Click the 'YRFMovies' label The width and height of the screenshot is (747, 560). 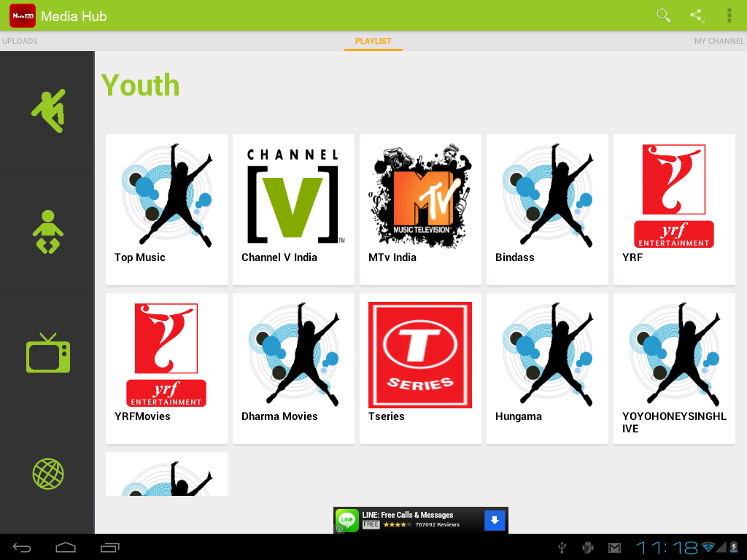[x=142, y=416]
